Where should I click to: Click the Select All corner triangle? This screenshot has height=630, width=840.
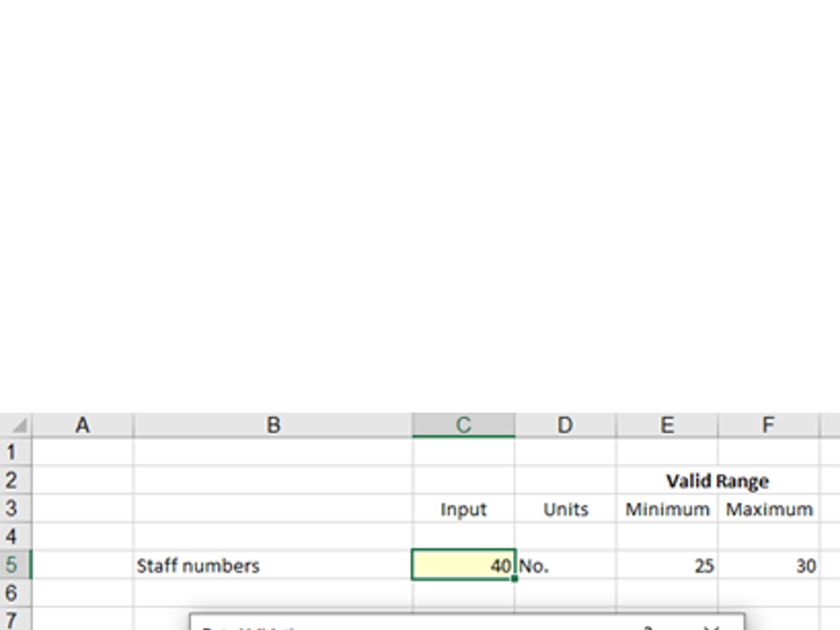click(18, 425)
